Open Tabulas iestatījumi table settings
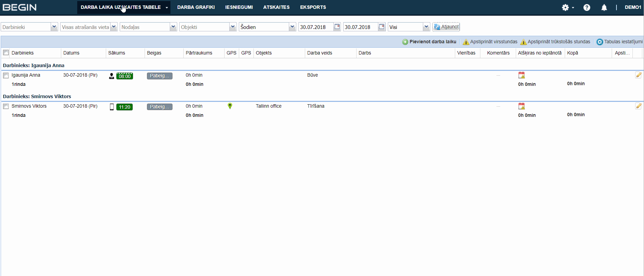 click(x=619, y=42)
